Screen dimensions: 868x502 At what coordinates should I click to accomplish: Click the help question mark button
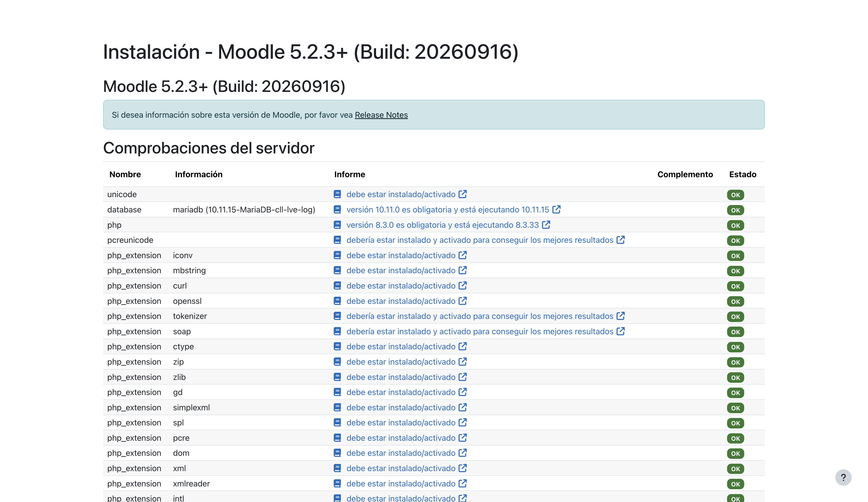point(843,477)
